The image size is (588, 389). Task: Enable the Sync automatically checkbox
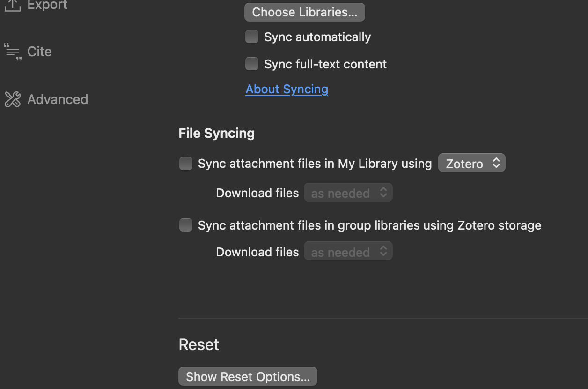click(252, 37)
